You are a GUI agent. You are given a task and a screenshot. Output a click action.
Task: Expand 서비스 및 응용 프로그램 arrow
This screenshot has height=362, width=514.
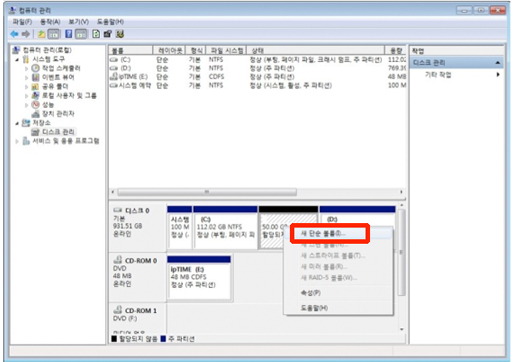point(17,141)
